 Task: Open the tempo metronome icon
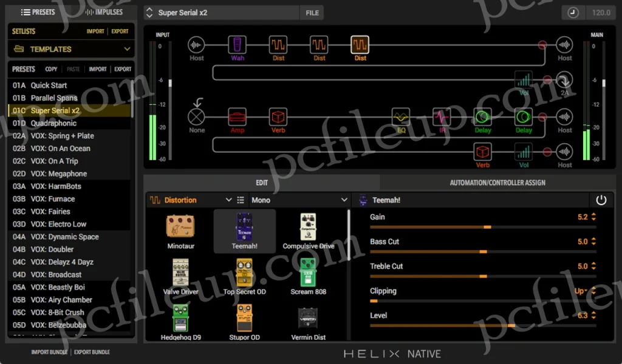pos(573,12)
